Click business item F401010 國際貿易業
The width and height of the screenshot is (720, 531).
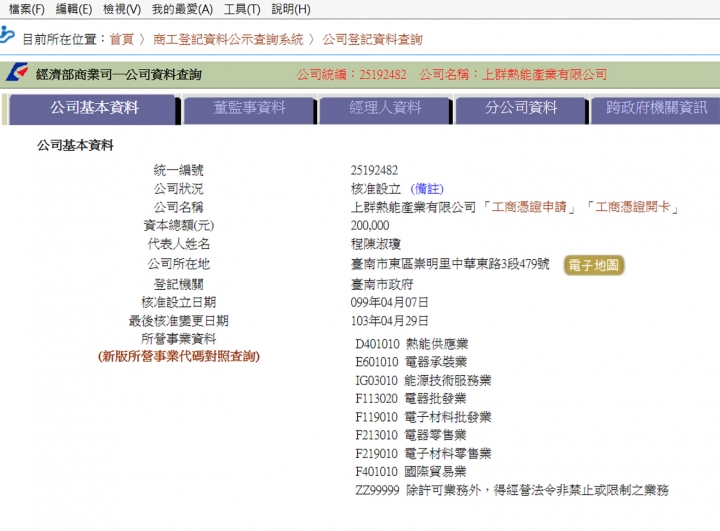click(x=411, y=472)
